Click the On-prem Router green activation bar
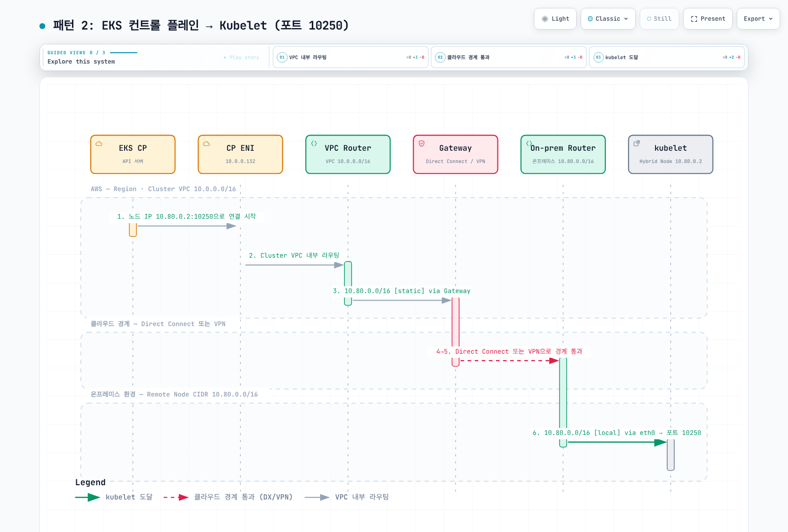The width and height of the screenshot is (788, 532). 563,402
